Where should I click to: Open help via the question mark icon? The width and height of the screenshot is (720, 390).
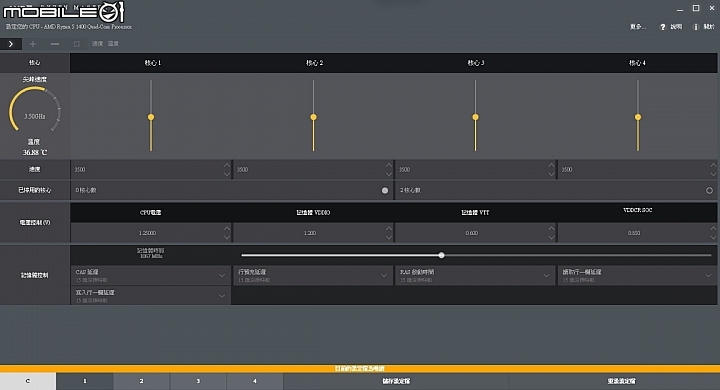click(x=662, y=27)
